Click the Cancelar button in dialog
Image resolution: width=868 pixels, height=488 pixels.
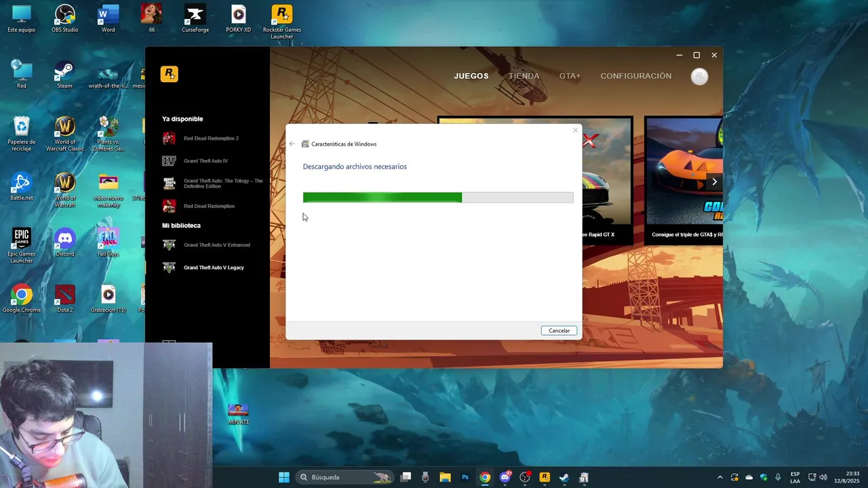coord(559,331)
